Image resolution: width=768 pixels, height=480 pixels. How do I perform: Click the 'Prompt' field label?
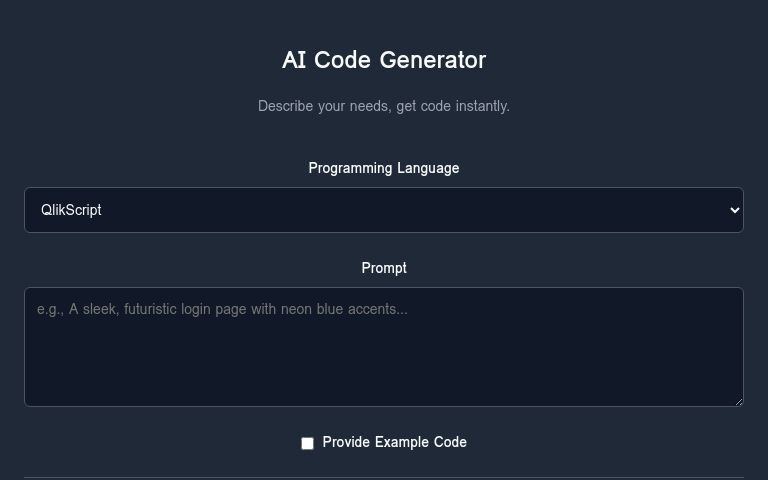pos(384,268)
